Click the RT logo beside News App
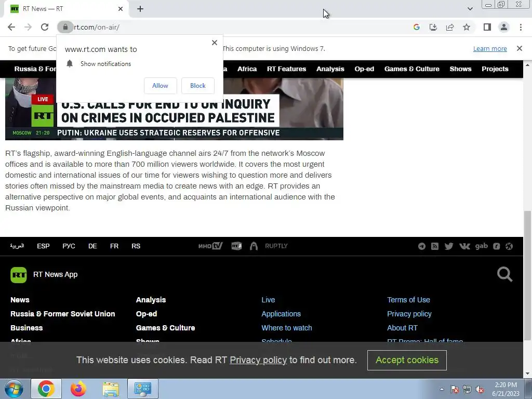This screenshot has width=532, height=399. (x=19, y=275)
